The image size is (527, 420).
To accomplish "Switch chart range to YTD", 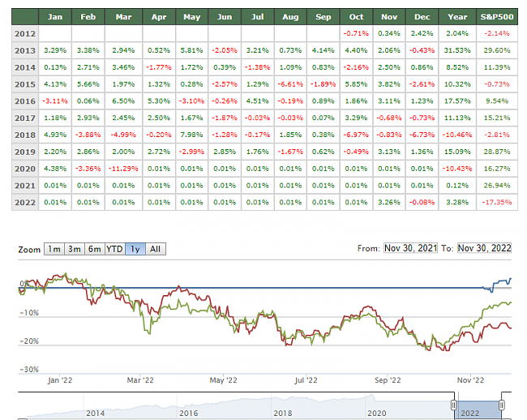I will pyautogui.click(x=115, y=249).
